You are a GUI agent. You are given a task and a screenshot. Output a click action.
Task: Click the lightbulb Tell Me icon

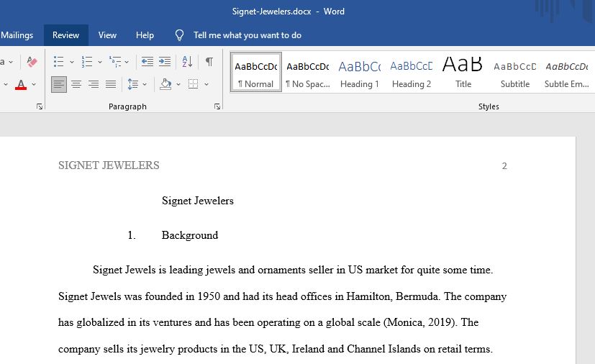click(x=179, y=35)
